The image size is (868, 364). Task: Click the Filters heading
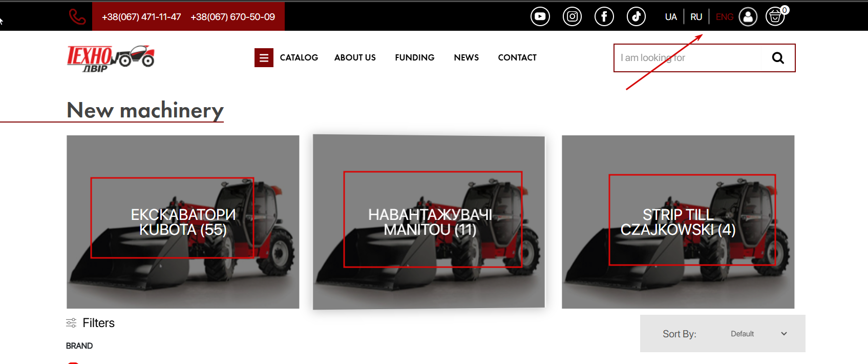coord(98,323)
